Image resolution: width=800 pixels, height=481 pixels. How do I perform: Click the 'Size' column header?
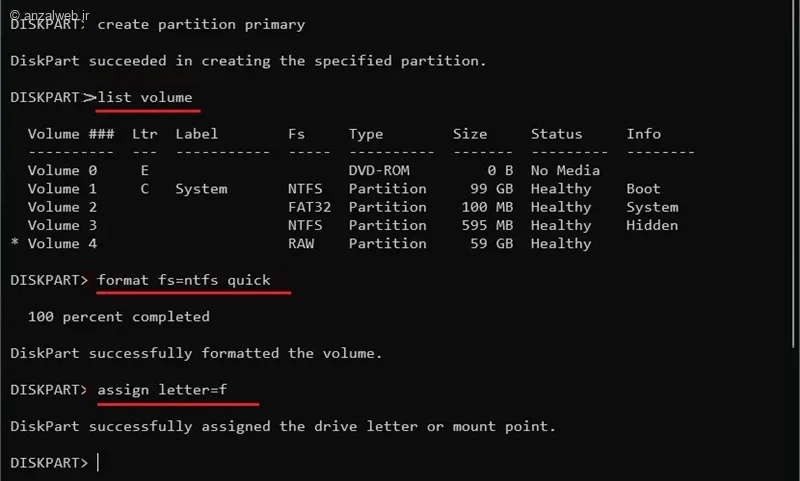click(x=470, y=134)
